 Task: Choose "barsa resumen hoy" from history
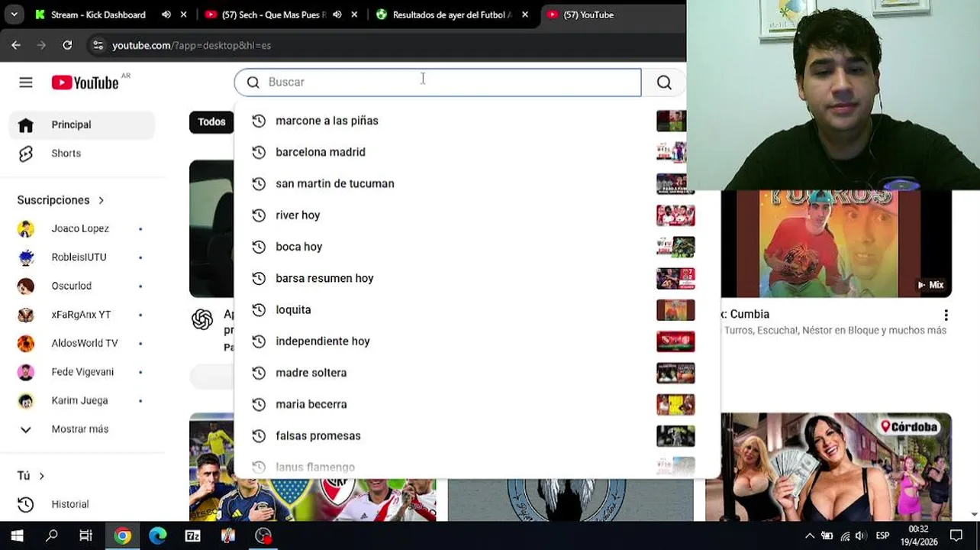324,278
